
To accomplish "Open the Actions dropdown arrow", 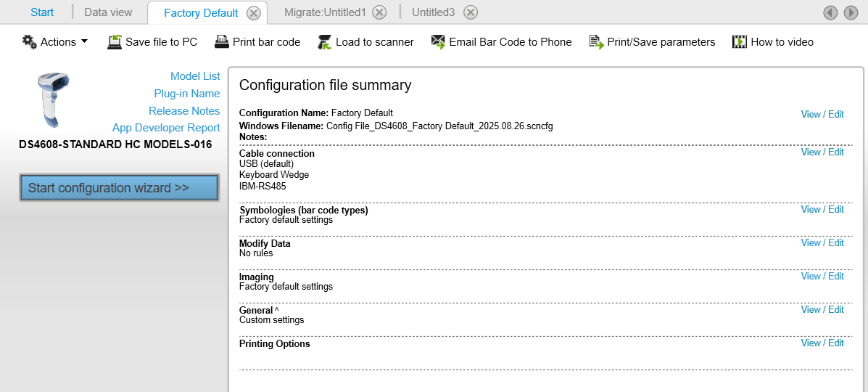I will click(x=85, y=41).
